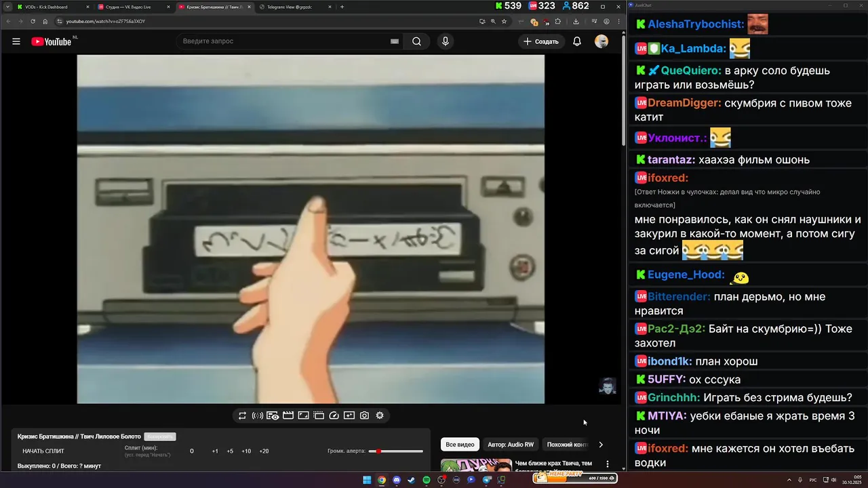The width and height of the screenshot is (868, 488).
Task: Click AleshaTrybochist username in the chat window
Action: [696, 24]
